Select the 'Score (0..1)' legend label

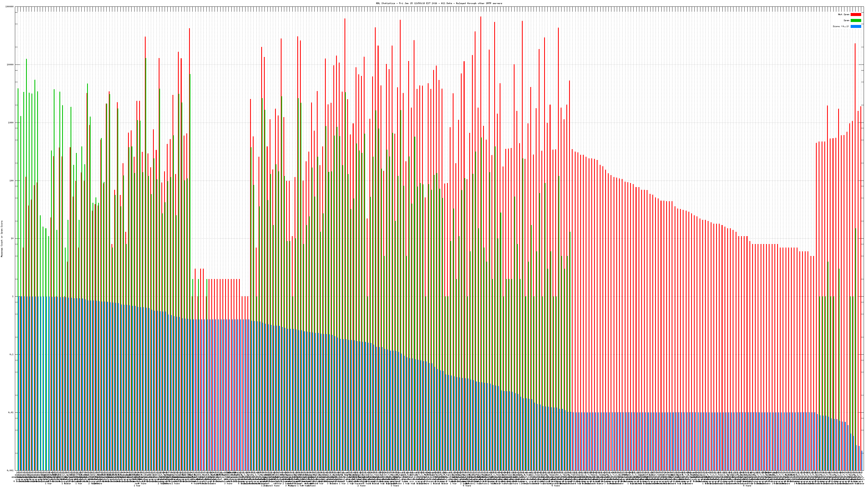pyautogui.click(x=841, y=26)
